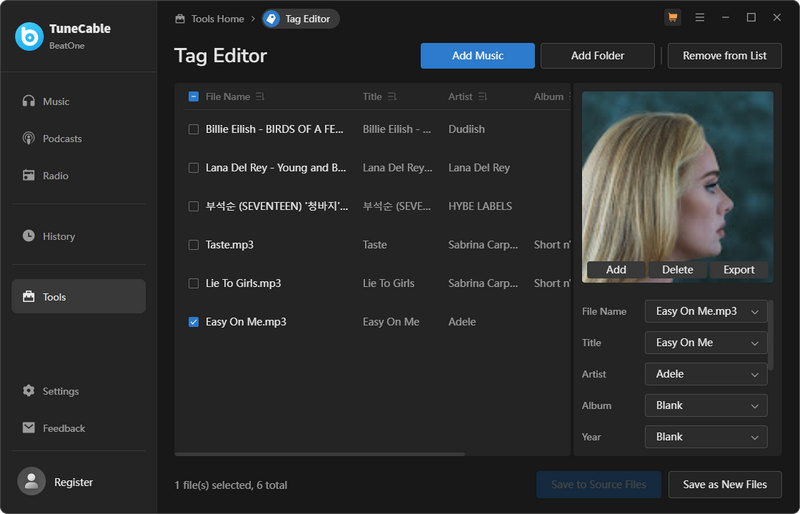Check the Taste.mp3 row checkbox
Viewport: 800px width, 514px height.
(x=193, y=245)
